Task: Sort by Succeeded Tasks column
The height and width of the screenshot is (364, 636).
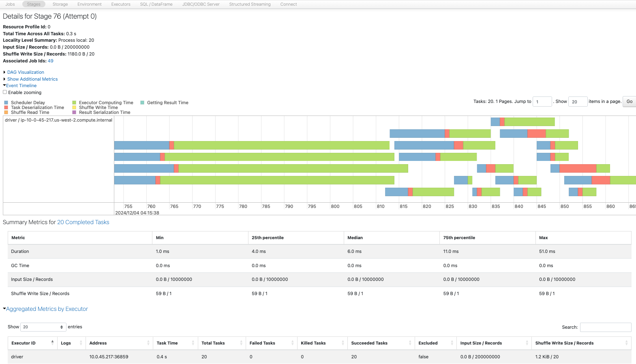Action: (x=381, y=343)
